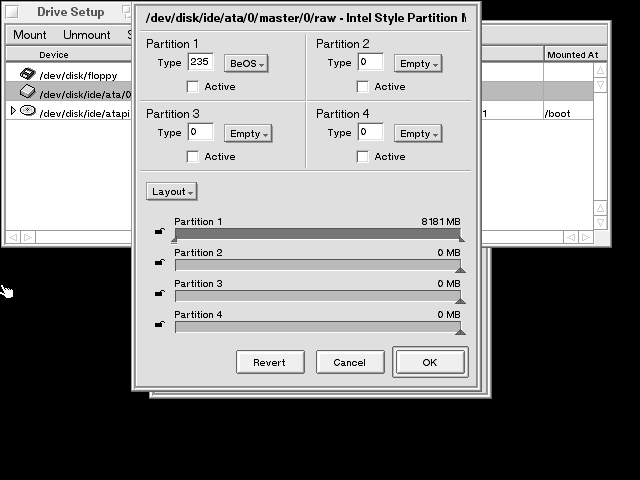The height and width of the screenshot is (480, 640).
Task: Open the BeOS type dropdown for Partition 1
Action: pos(246,64)
